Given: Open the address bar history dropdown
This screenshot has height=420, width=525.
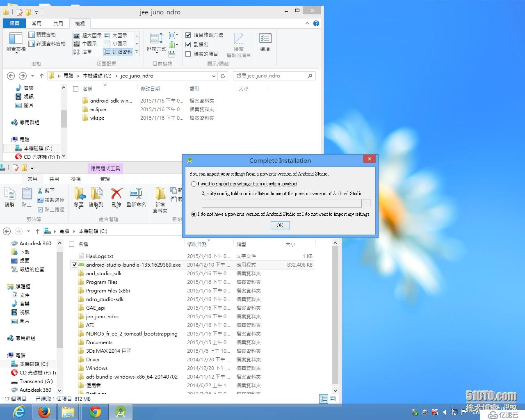Looking at the screenshot, I should pos(214,76).
